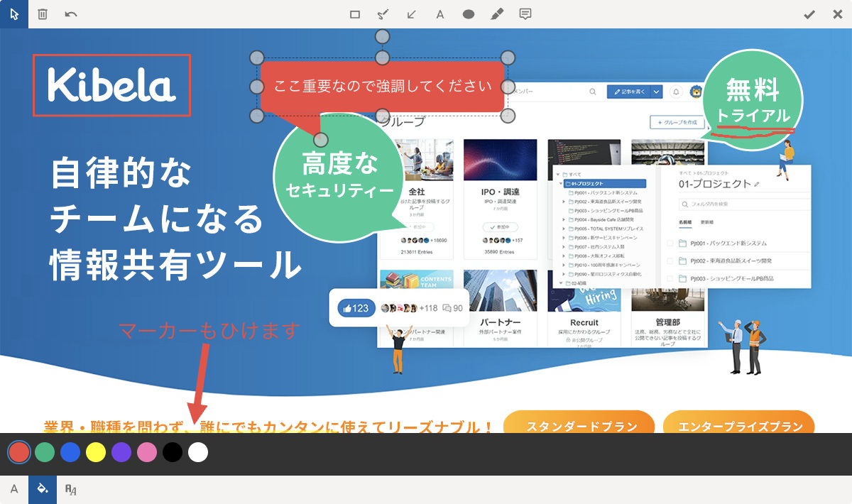
Task: Select Pjt005 - TOTAL SYSTEMリプレイス in the tree
Action: [606, 229]
